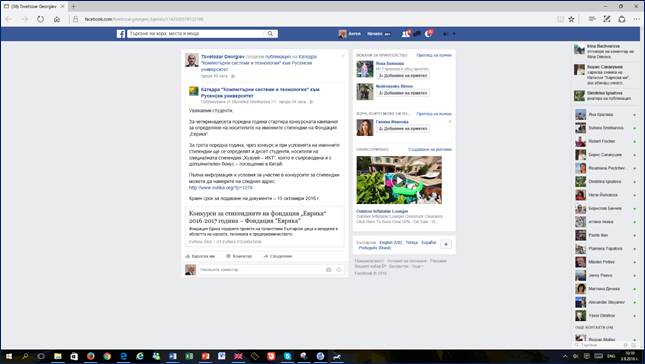Expand the account menu arrow in the header
The image size is (645, 364).
click(x=454, y=34)
